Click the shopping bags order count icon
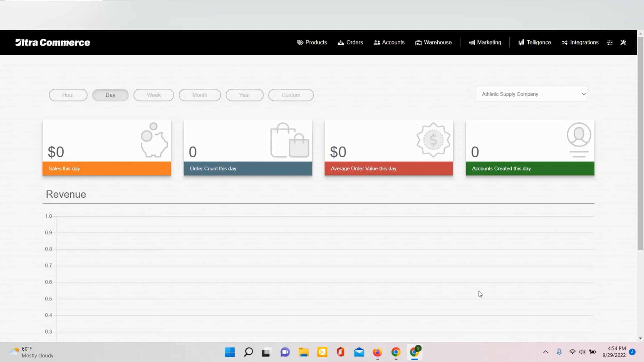This screenshot has width=644, height=362. click(x=290, y=140)
